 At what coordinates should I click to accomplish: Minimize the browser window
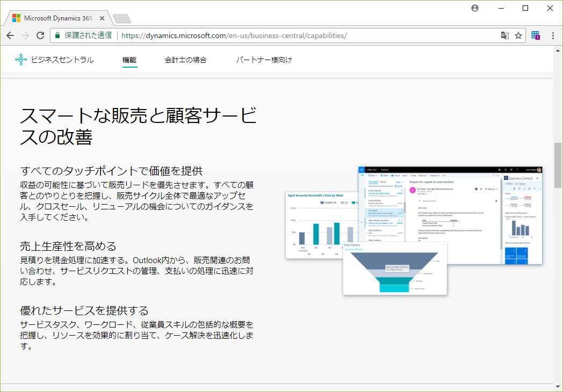tap(501, 8)
